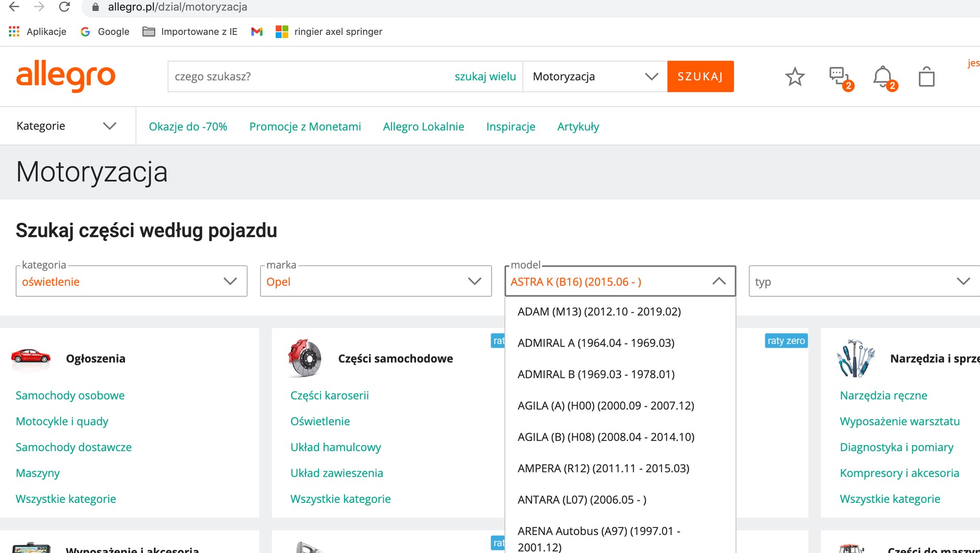This screenshot has width=980, height=553.
Task: Open the shopping bag cart icon
Action: click(926, 77)
